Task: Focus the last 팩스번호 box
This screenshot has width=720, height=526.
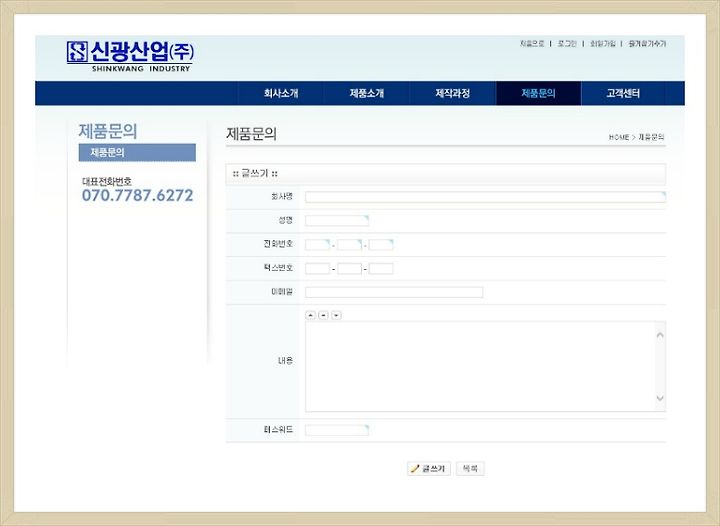Action: (381, 269)
